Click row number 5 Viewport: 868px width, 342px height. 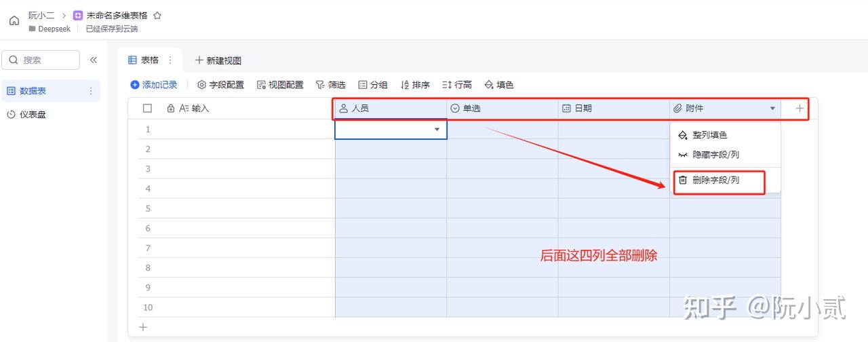pyautogui.click(x=148, y=208)
